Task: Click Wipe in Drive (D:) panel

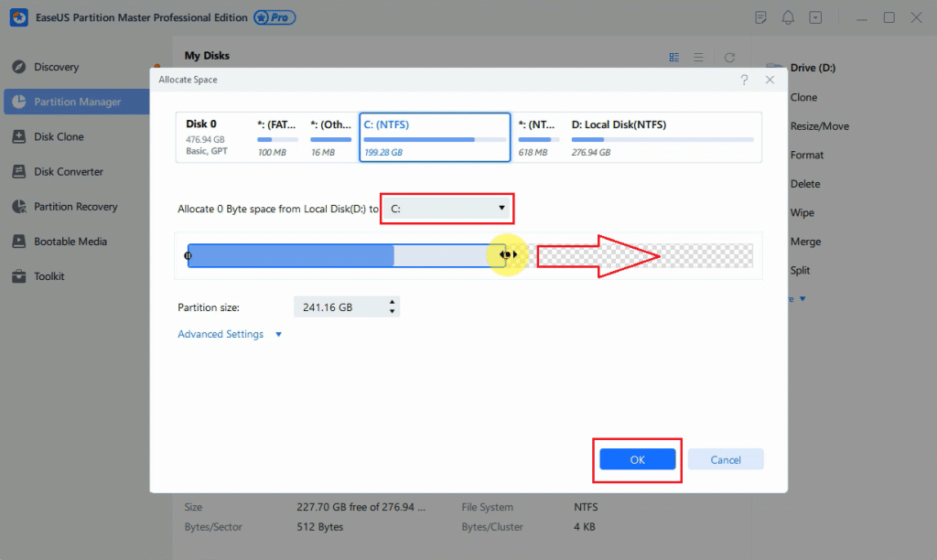Action: pos(802,213)
